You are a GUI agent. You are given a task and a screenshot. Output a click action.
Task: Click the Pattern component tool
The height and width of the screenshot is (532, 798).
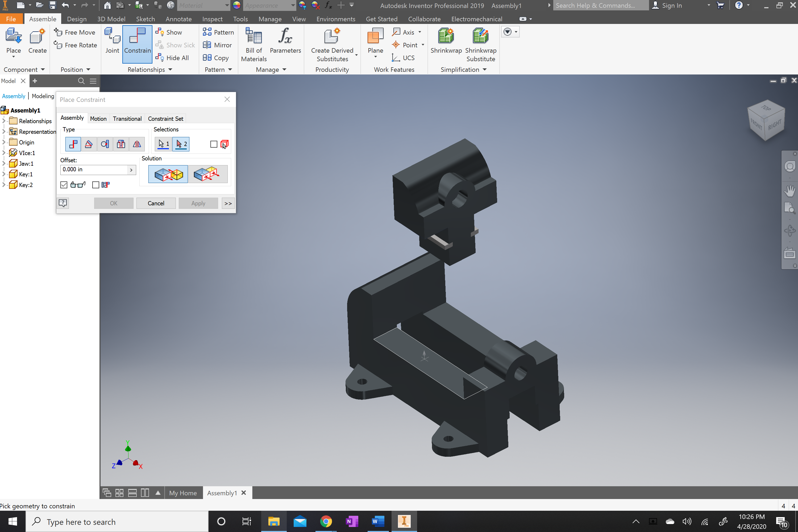218,32
